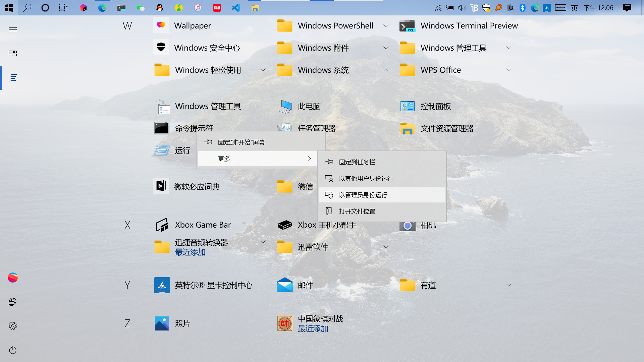Open iTunes music icon in taskbar

click(198, 8)
